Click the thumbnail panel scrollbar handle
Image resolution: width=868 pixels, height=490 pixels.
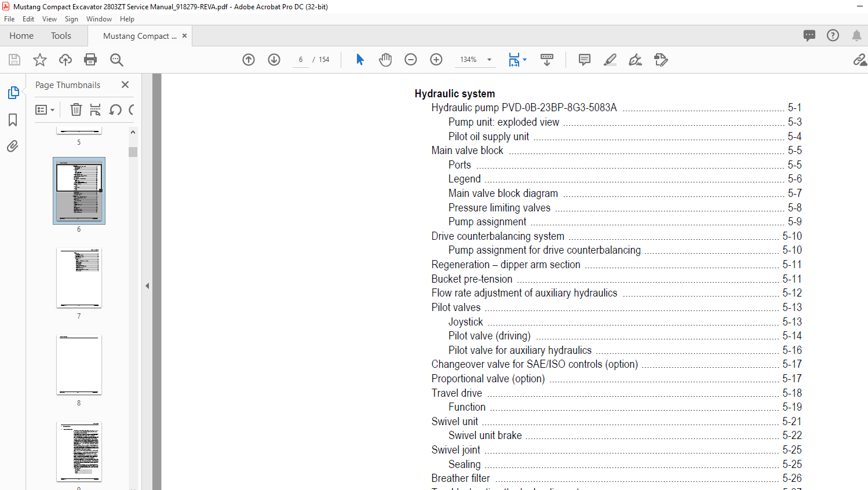click(x=133, y=152)
